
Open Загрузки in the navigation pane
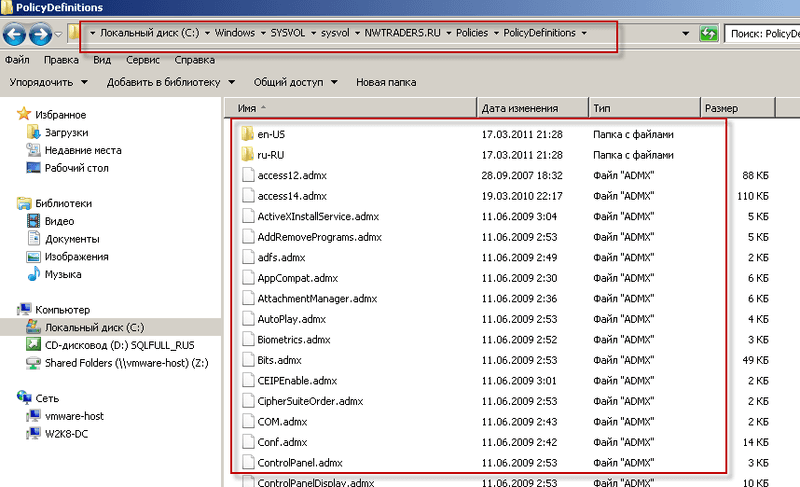click(66, 133)
